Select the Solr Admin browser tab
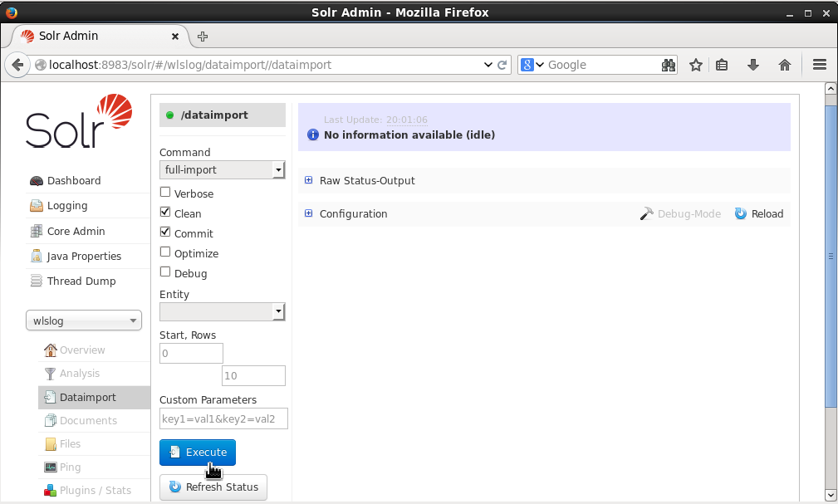This screenshot has height=504, width=838. coord(100,37)
